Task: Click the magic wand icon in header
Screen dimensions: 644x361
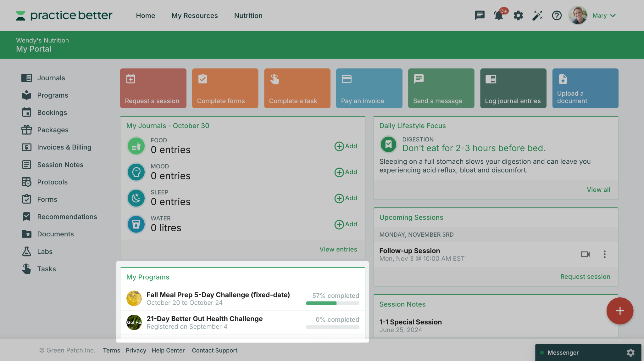Action: coord(537,15)
